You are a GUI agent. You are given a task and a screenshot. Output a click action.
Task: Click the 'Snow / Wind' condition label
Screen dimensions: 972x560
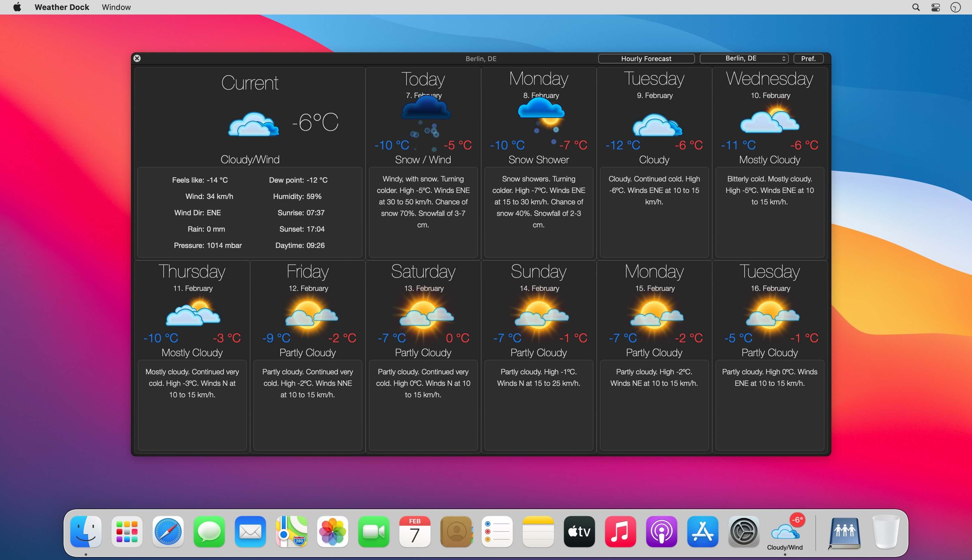tap(423, 160)
